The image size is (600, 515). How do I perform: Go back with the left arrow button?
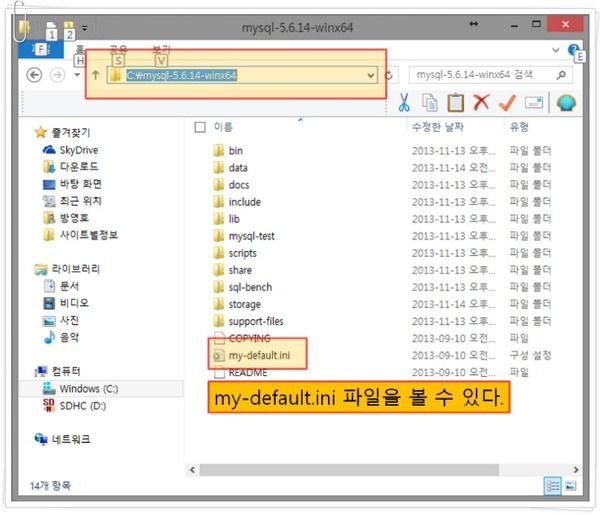pos(34,75)
